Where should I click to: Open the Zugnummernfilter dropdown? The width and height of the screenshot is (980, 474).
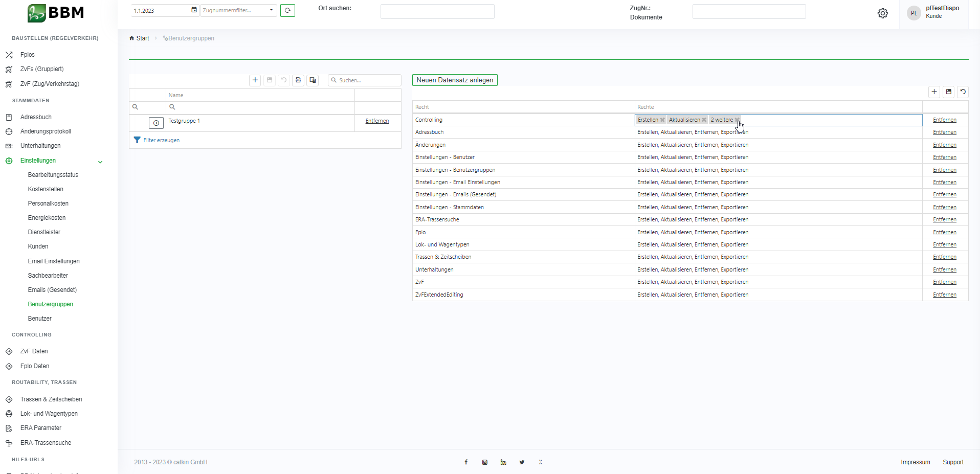[271, 10]
